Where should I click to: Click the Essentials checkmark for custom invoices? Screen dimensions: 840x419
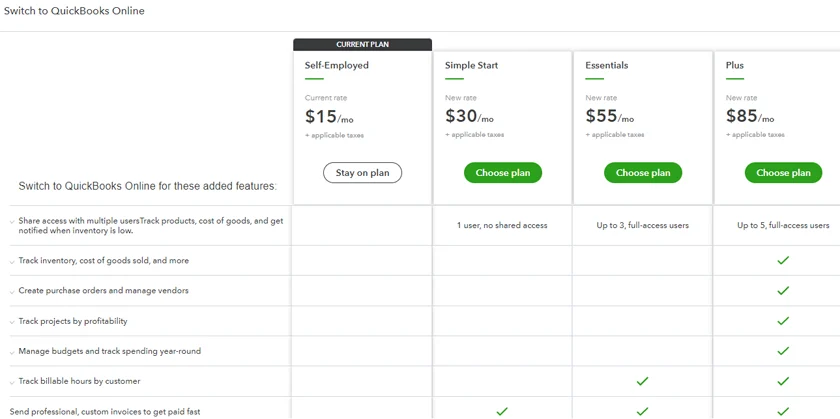642,411
